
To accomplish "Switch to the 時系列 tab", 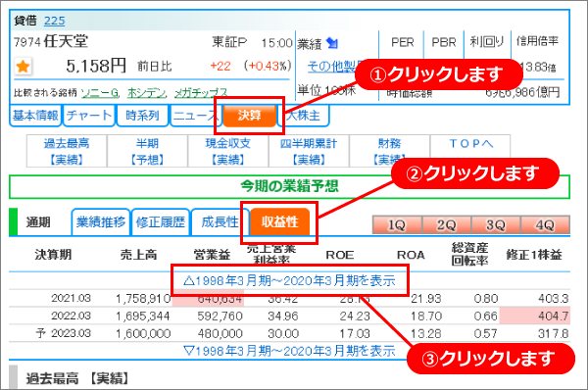I will coord(142,115).
